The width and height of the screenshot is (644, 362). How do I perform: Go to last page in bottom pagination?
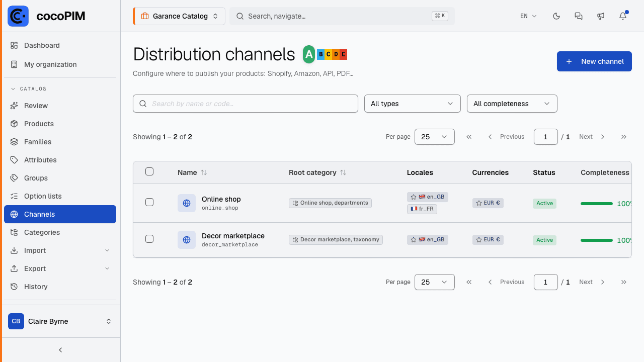coord(624,282)
